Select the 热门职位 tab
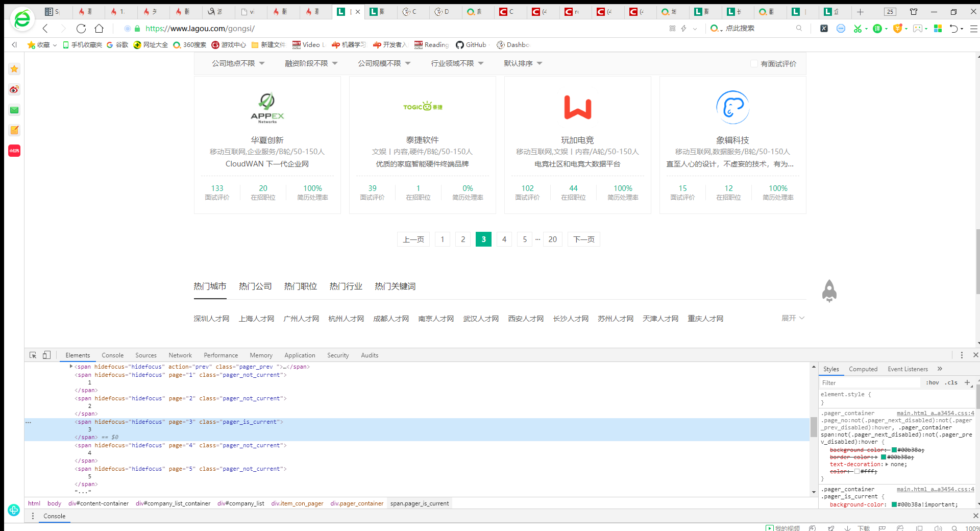This screenshot has width=980, height=531. click(301, 286)
